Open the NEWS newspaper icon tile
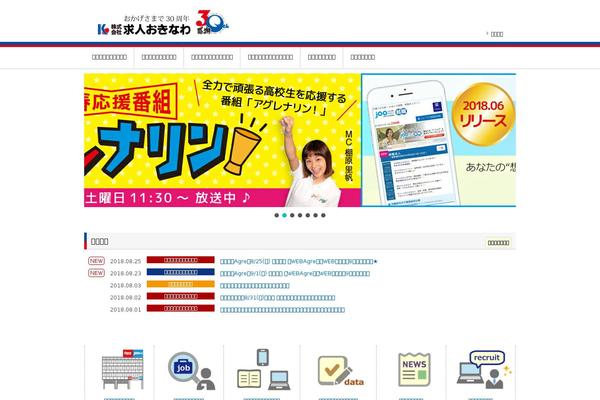The image size is (600, 400). click(x=414, y=369)
